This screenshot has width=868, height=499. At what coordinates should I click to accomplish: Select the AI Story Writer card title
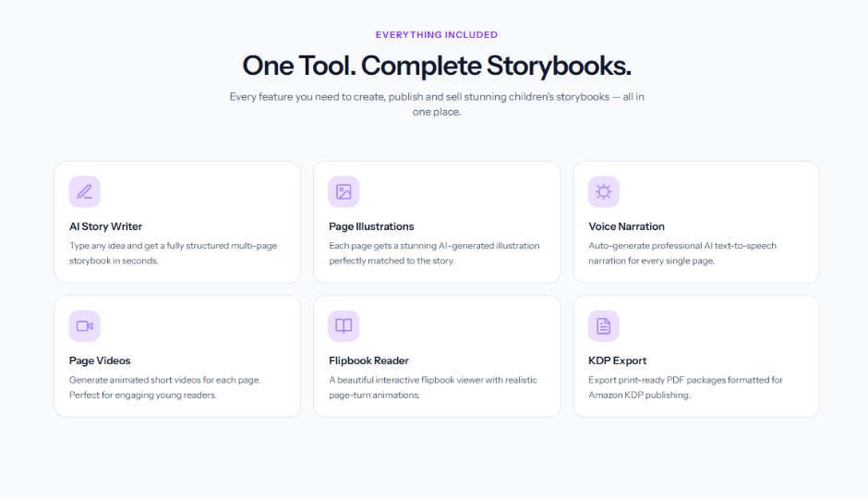click(106, 226)
